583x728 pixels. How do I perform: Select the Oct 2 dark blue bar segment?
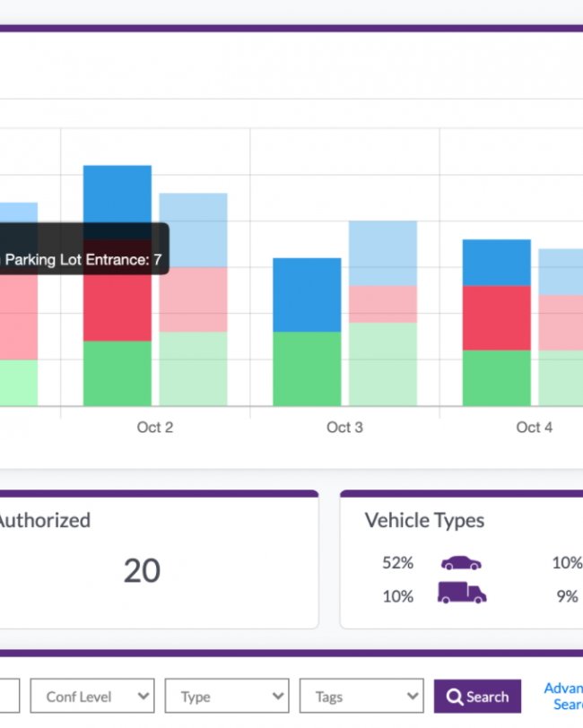[x=117, y=195]
